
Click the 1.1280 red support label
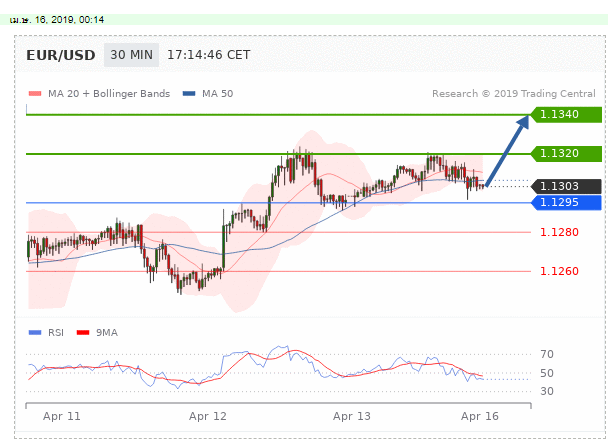559,232
